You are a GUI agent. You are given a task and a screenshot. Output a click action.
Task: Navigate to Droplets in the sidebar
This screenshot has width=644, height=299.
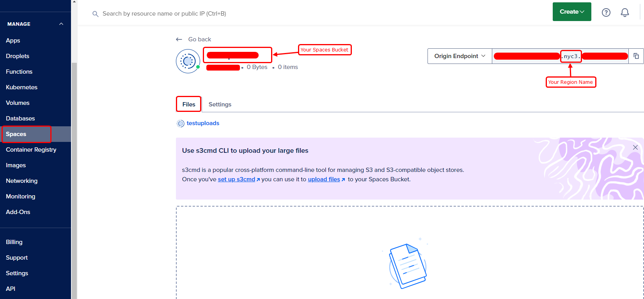[x=18, y=56]
